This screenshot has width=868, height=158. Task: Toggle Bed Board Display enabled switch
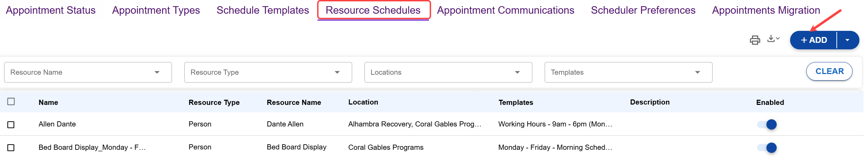tap(767, 148)
